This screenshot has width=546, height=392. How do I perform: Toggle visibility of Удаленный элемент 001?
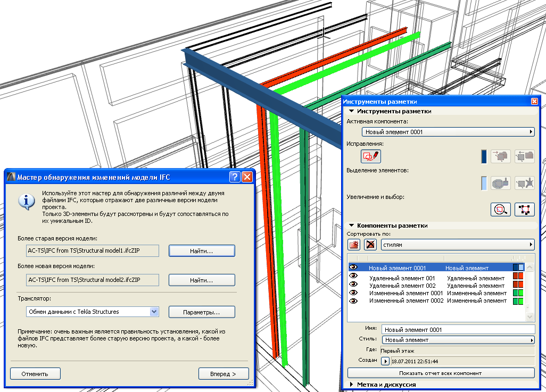[x=353, y=276]
